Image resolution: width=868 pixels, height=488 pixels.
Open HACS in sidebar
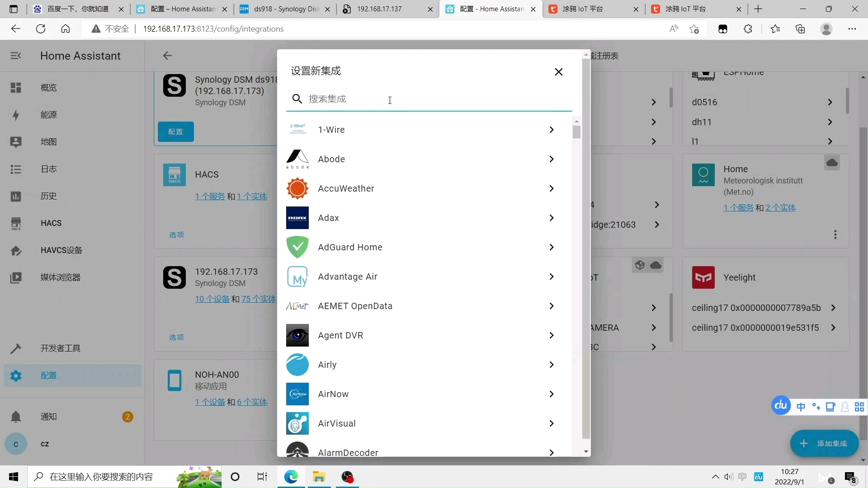tap(72, 223)
